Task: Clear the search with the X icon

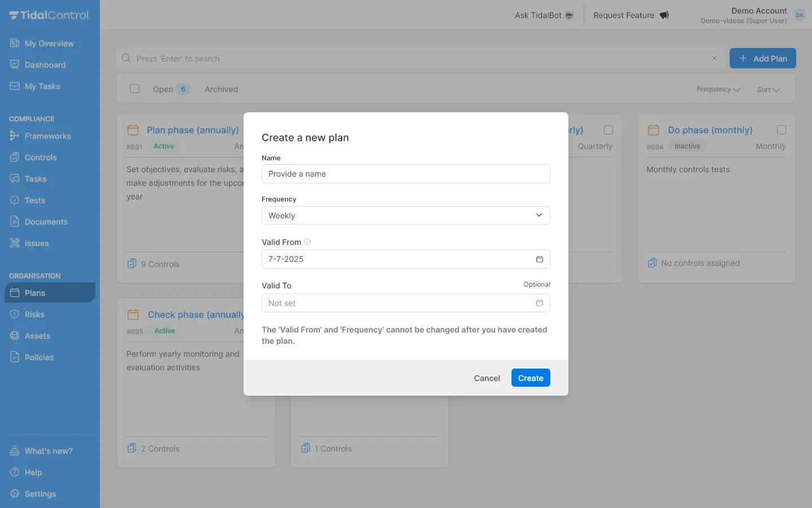Action: click(x=714, y=58)
